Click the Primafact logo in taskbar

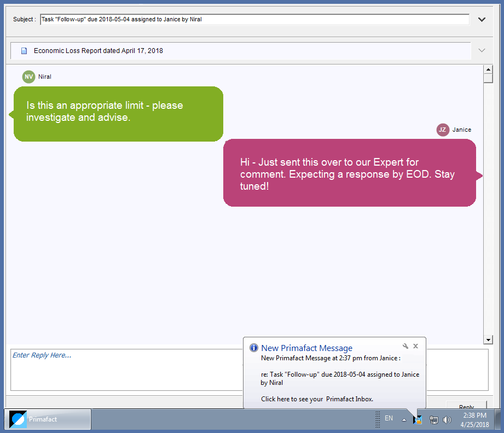[x=18, y=419]
